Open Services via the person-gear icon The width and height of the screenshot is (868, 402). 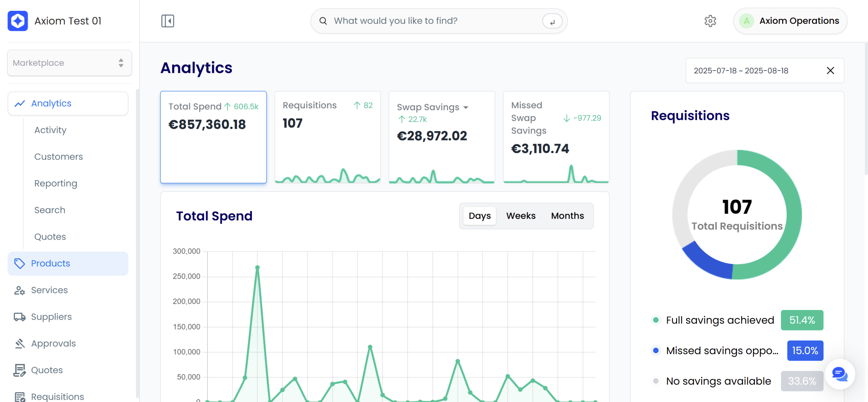click(19, 290)
